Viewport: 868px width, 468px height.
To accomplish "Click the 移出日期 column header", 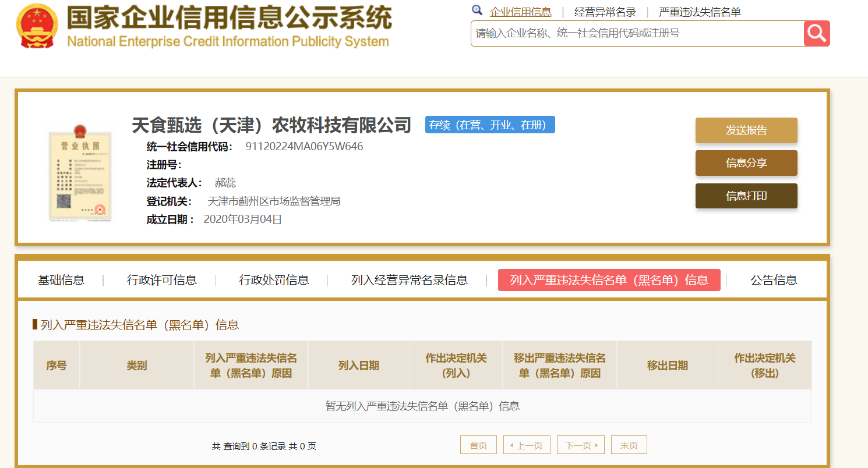I will click(668, 366).
